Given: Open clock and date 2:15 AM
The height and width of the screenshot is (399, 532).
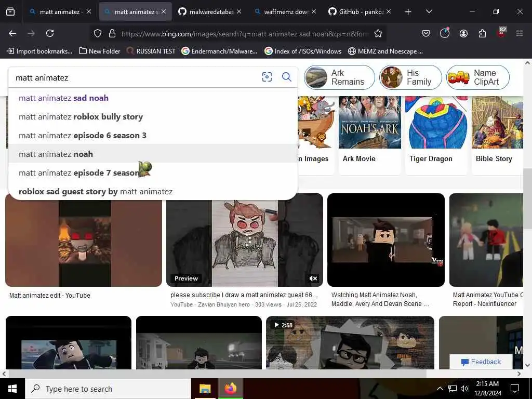Looking at the screenshot, I should (x=487, y=389).
